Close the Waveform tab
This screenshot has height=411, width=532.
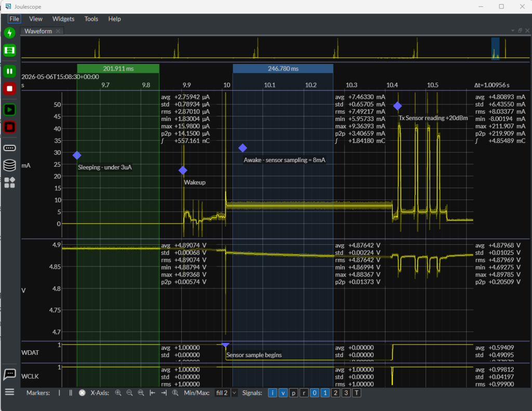(x=58, y=31)
